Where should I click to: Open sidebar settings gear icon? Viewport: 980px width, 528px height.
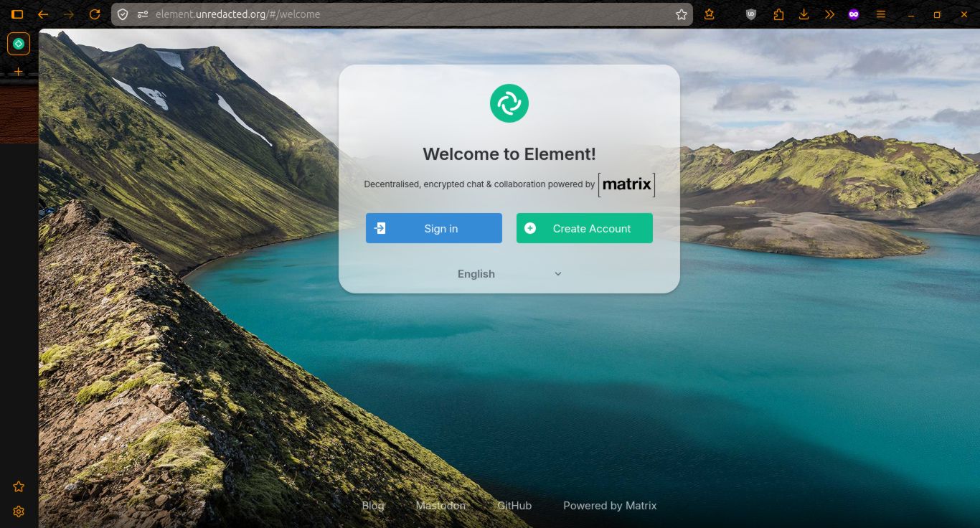(19, 511)
